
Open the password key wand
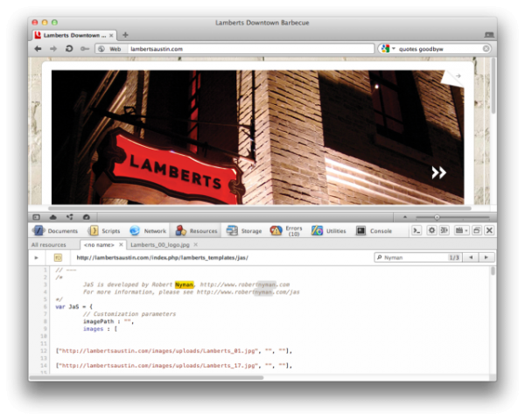click(x=84, y=49)
